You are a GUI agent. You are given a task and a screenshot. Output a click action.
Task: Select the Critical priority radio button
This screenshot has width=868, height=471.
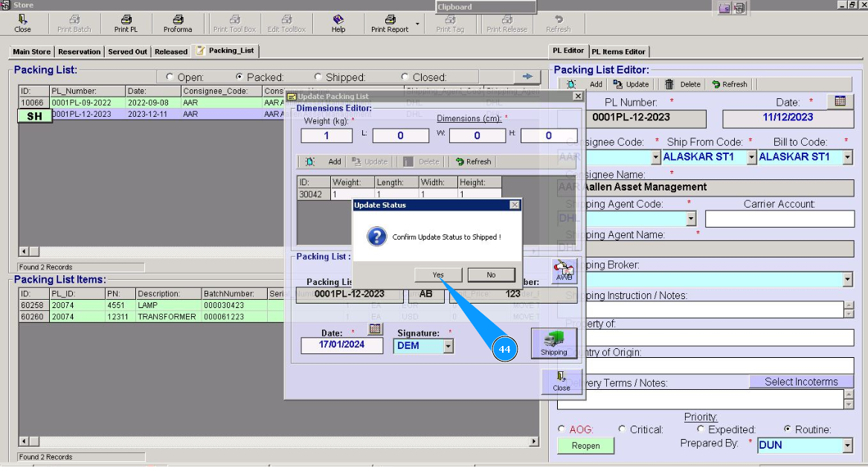[623, 429]
